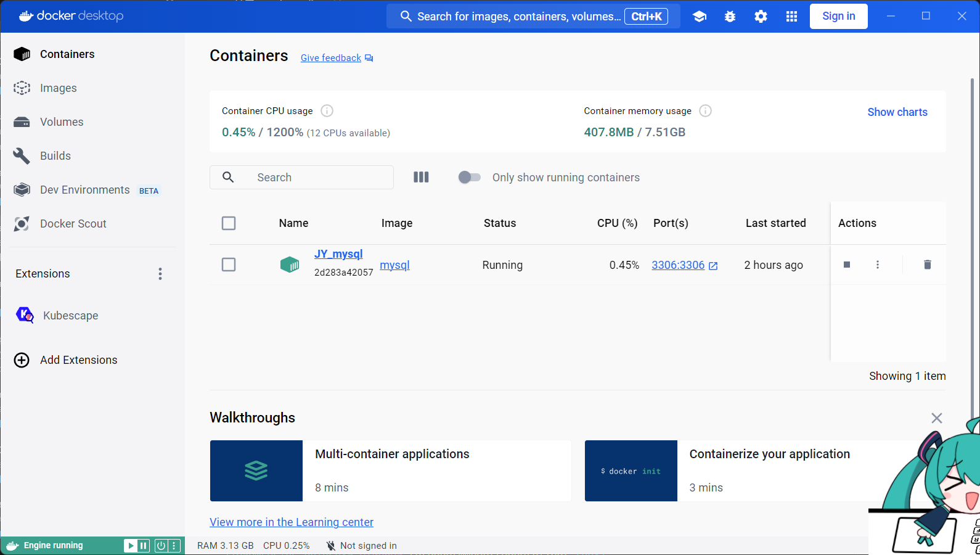Open the apps grid icon in header
980x555 pixels.
(791, 17)
